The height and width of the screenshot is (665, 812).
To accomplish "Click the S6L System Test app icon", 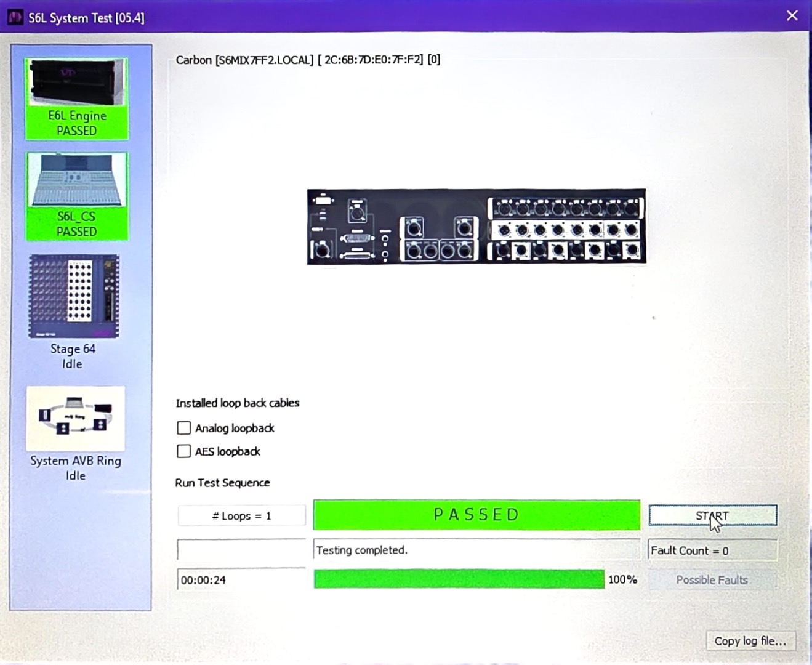I will point(15,17).
